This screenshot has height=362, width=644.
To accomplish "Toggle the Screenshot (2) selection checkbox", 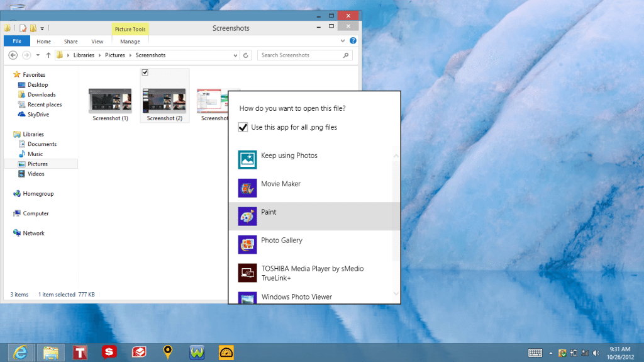I will coord(145,73).
